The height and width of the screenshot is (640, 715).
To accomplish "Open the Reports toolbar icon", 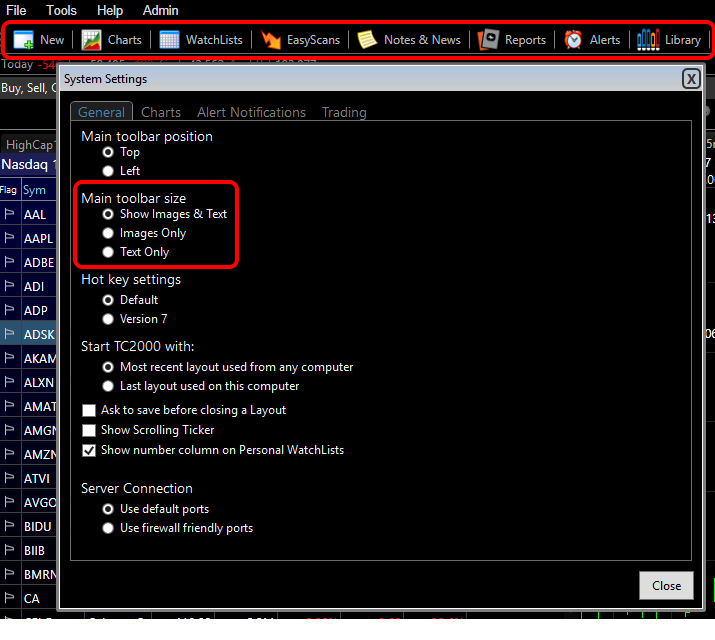I will (488, 40).
